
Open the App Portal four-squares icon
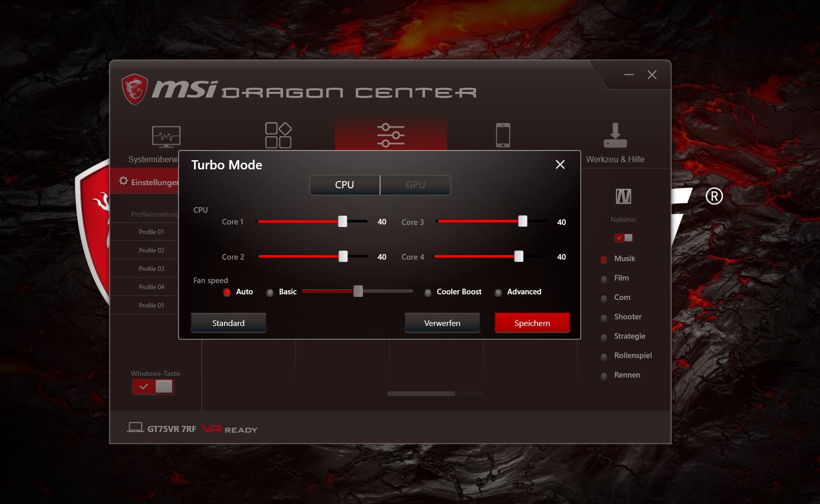(278, 135)
